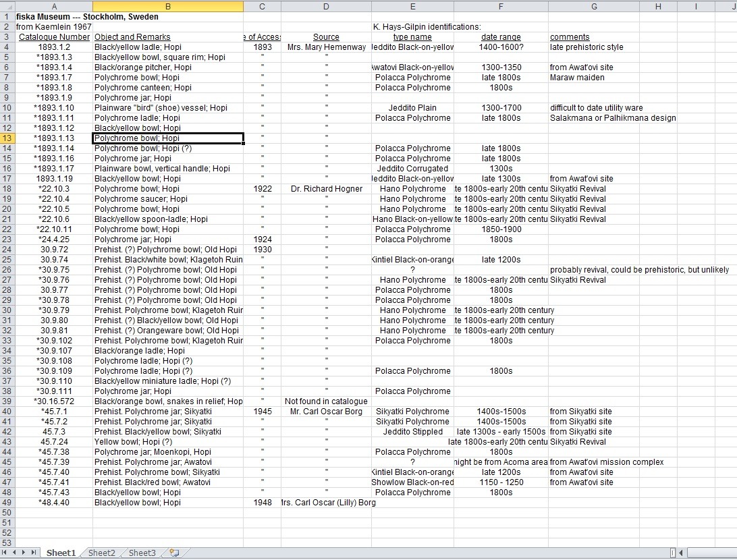Select row 13 header
The image size is (737, 560).
tap(7, 138)
